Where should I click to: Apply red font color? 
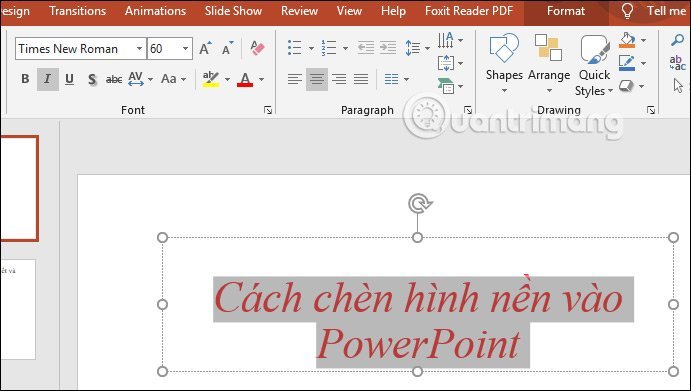pos(245,79)
